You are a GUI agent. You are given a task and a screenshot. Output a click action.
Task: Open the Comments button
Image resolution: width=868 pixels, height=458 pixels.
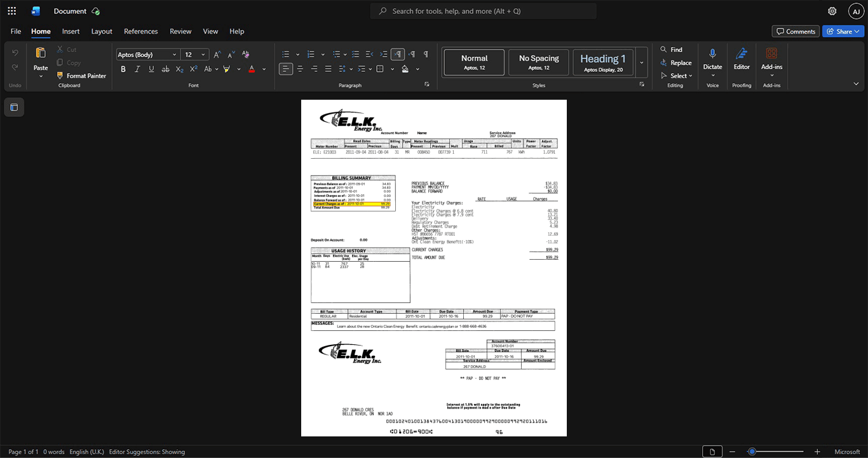click(796, 31)
